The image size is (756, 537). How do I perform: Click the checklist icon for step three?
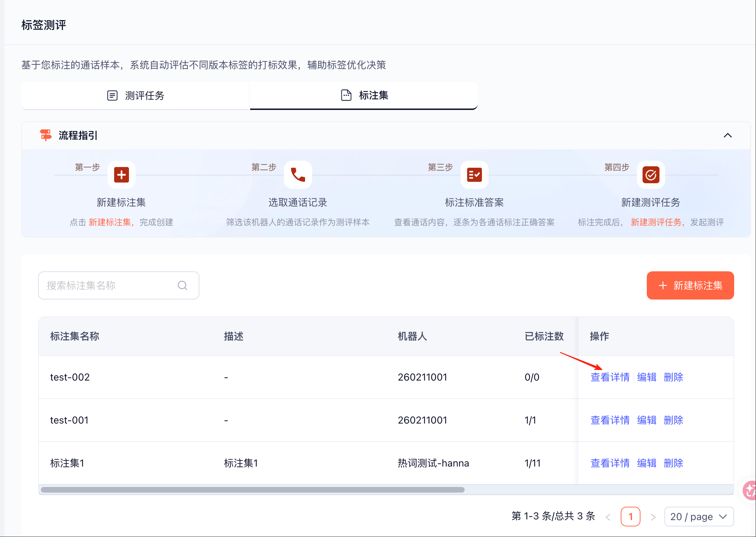(475, 175)
